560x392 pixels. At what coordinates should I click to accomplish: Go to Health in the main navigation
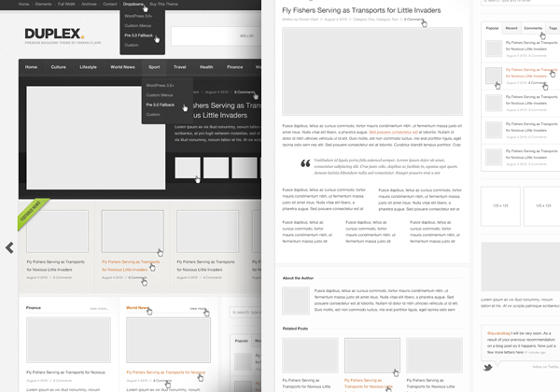coord(206,67)
